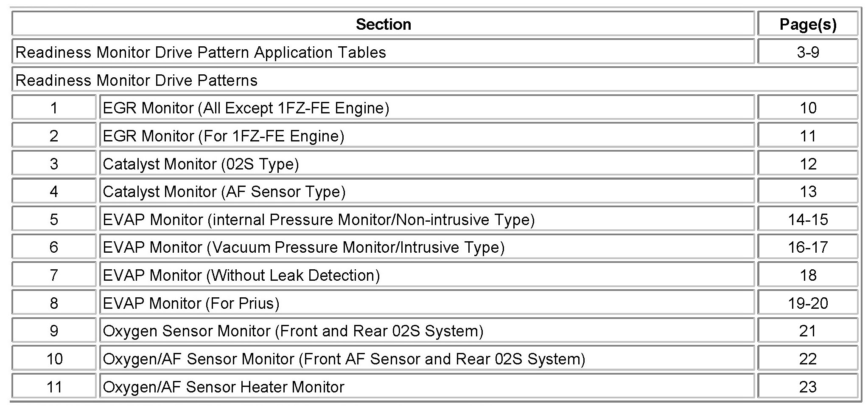Click page range 3-9 cell
The width and height of the screenshot is (868, 409).
click(x=807, y=52)
